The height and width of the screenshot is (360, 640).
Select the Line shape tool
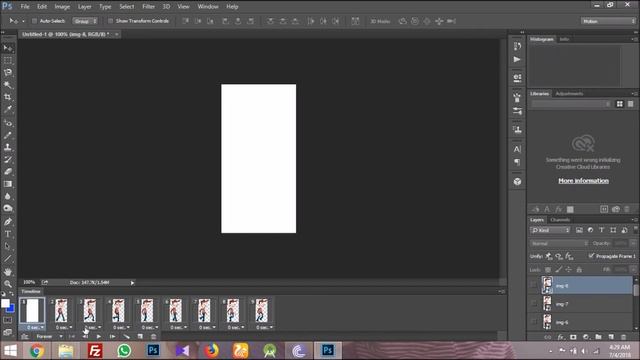(8, 259)
